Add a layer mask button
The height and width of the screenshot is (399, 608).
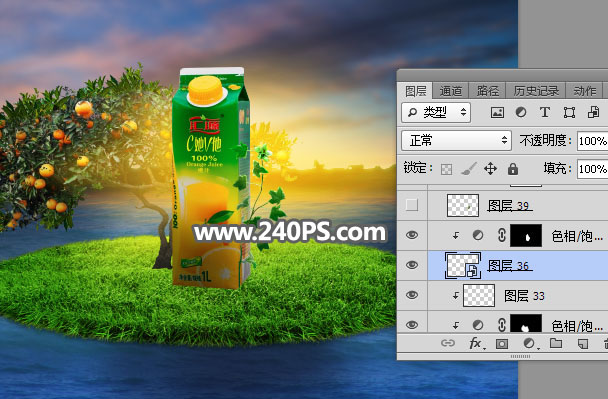(x=502, y=344)
